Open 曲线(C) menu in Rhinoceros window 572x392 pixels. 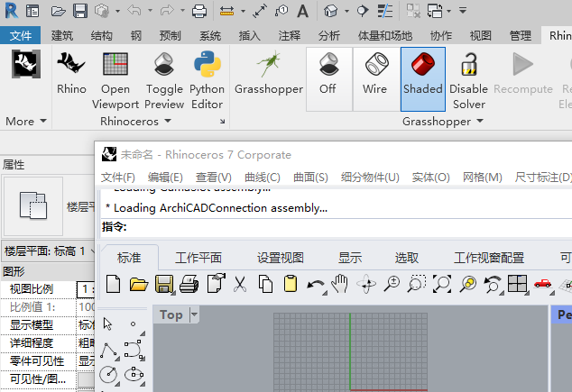pos(263,177)
